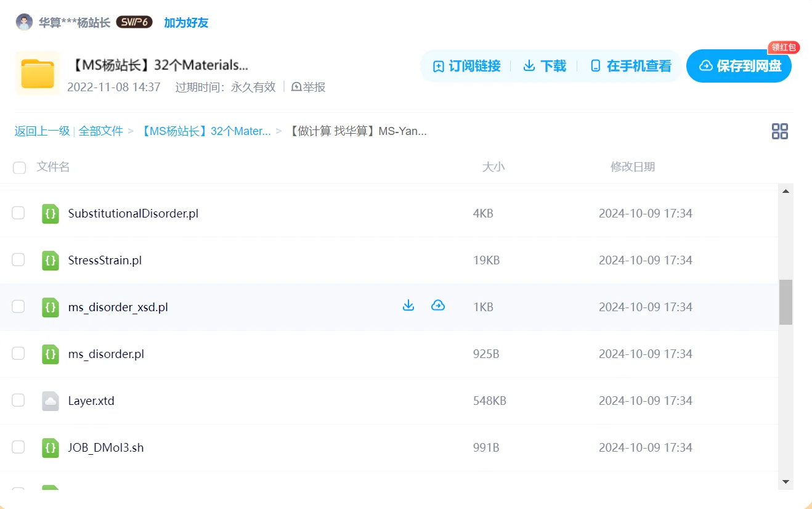This screenshot has width=812, height=509.
Task: Switch to grid view layout
Action: [x=780, y=131]
